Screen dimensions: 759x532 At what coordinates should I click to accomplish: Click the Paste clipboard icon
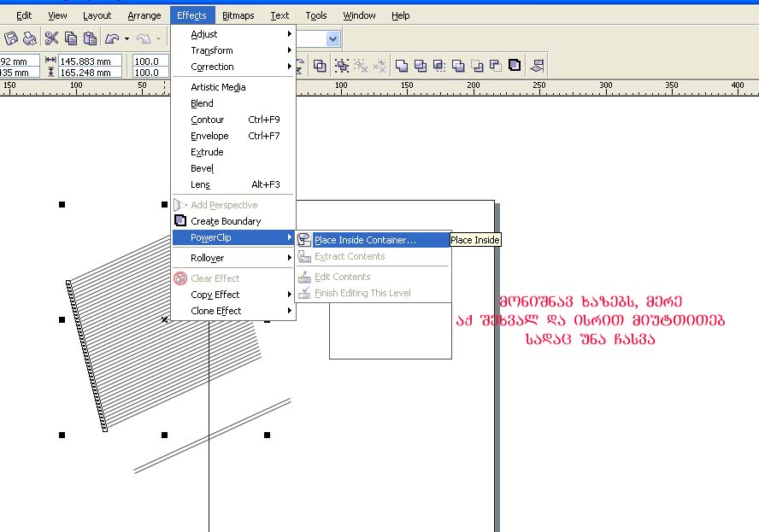(90, 38)
